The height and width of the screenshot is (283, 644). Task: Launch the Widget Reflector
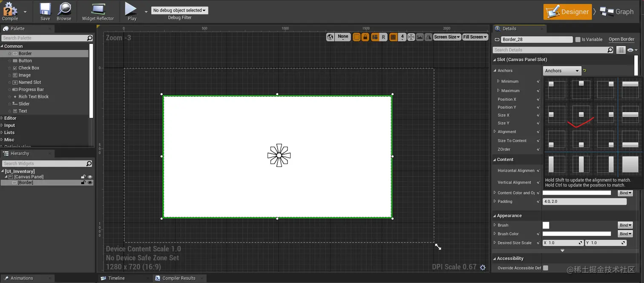[98, 12]
